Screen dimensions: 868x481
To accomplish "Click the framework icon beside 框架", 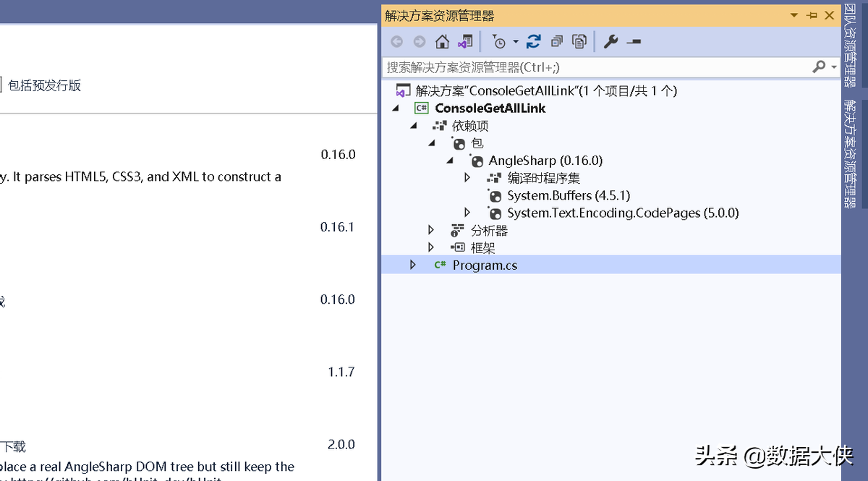I will coord(457,248).
